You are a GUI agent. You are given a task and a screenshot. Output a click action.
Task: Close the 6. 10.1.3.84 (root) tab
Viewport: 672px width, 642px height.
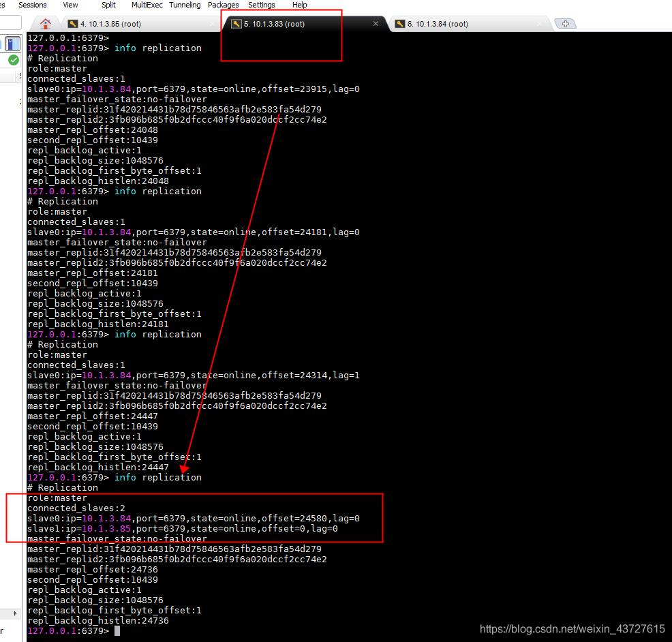pyautogui.click(x=539, y=24)
